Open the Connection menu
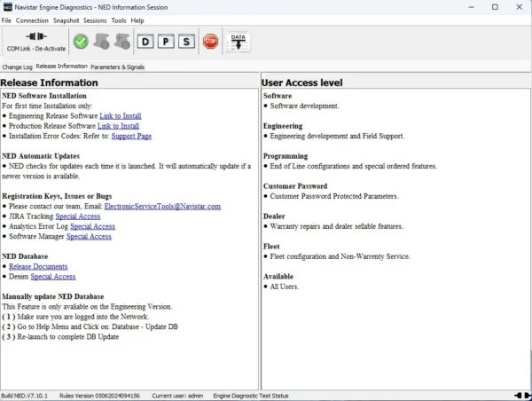Viewport: 532px width, 401px height. point(32,20)
